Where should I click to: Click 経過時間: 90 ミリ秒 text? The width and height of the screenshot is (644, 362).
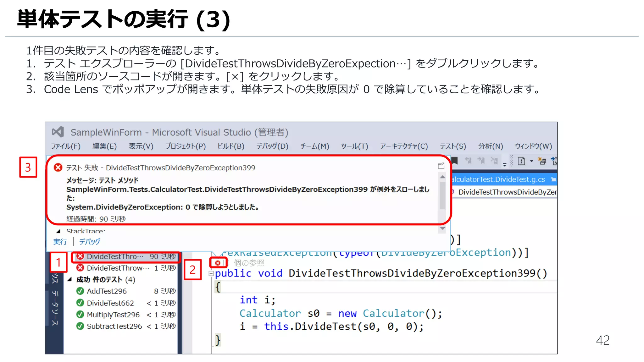click(96, 219)
